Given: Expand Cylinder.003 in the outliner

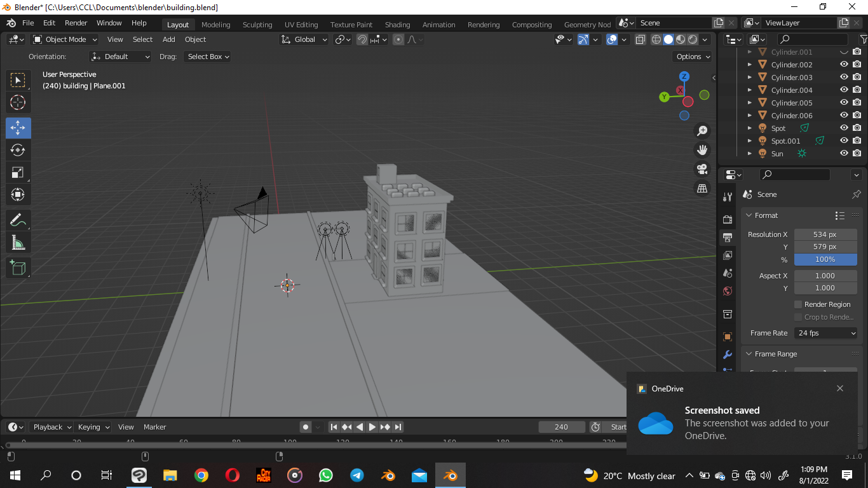Looking at the screenshot, I should 750,77.
